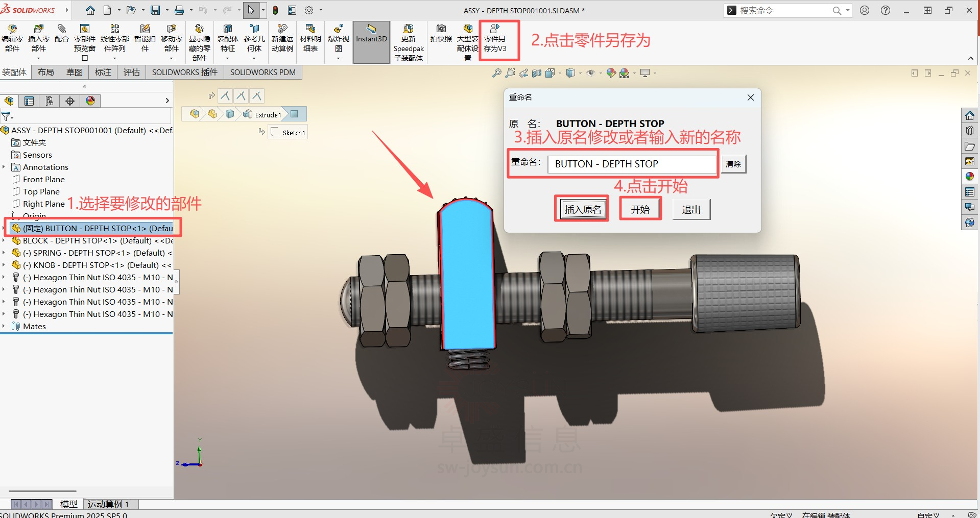Open the Edit Appearance color ball icon
This screenshot has height=518, width=980.
pyautogui.click(x=611, y=73)
